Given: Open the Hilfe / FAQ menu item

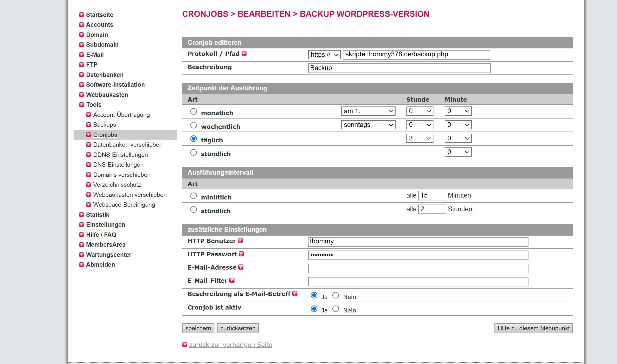Looking at the screenshot, I should (101, 235).
